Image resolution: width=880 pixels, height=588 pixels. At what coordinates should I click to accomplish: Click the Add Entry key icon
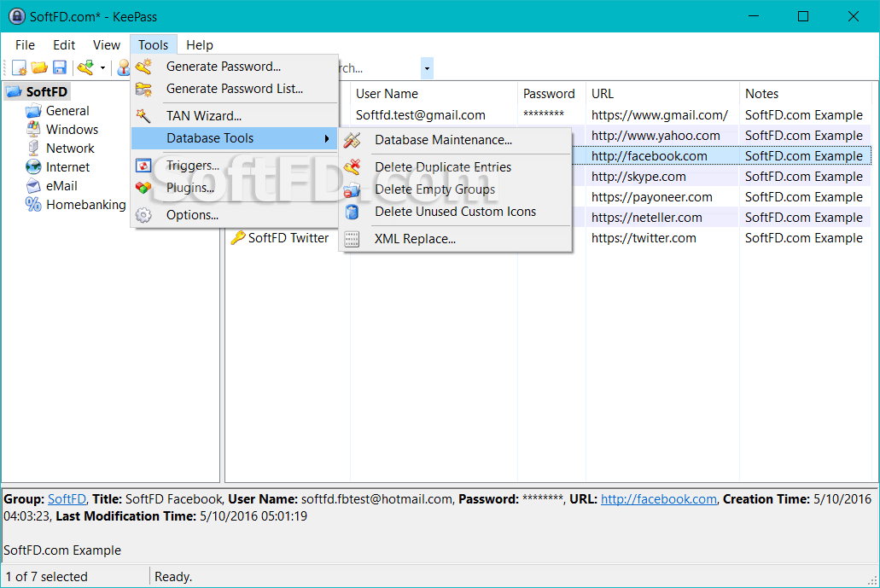click(86, 68)
